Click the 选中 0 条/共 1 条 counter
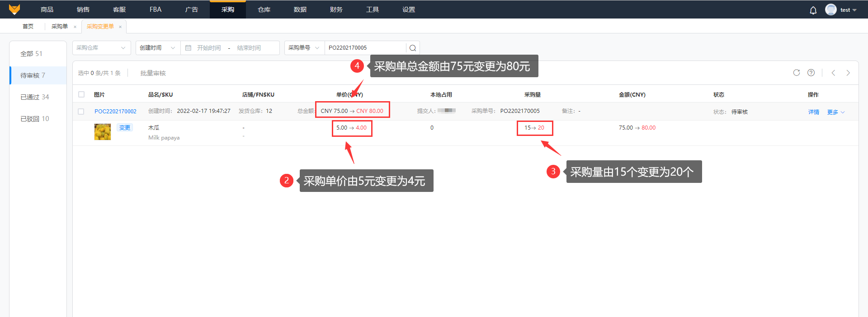Viewport: 868px width, 317px height. [x=99, y=73]
